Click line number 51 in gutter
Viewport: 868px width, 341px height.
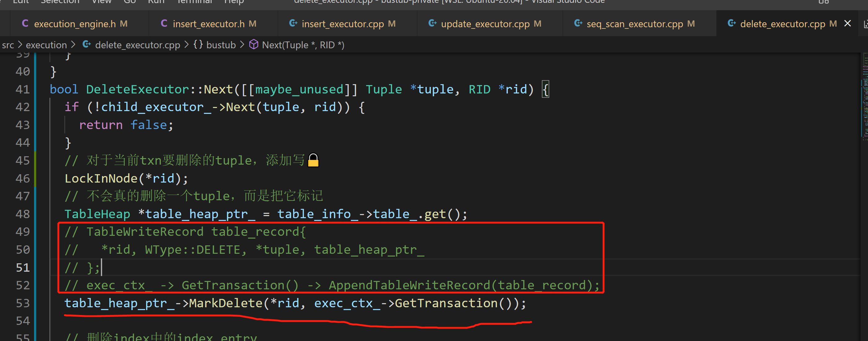pos(23,268)
